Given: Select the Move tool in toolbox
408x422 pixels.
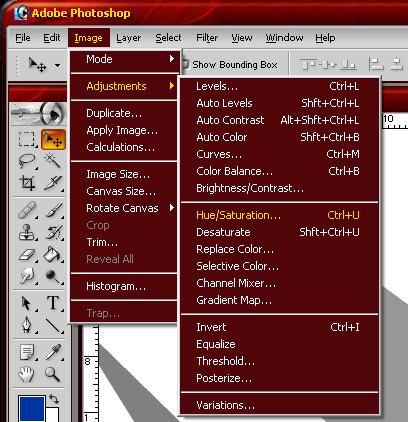Looking at the screenshot, I should click(53, 139).
